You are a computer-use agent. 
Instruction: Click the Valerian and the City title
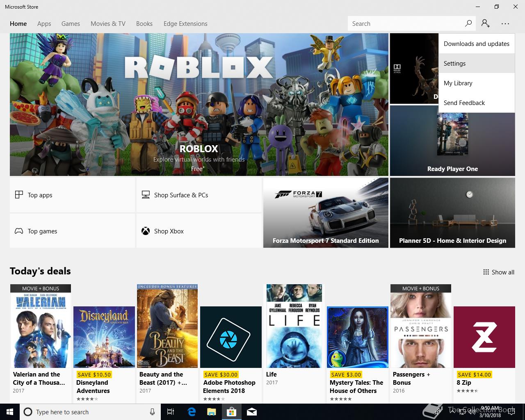(x=39, y=378)
